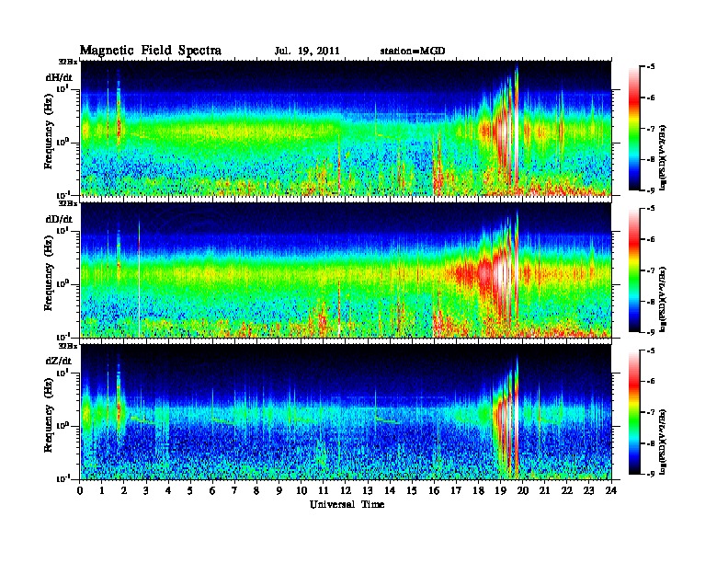Click the -7 label on dZ/dt color bar
Image resolution: width=728 pixels, height=563 pixels.
click(650, 412)
